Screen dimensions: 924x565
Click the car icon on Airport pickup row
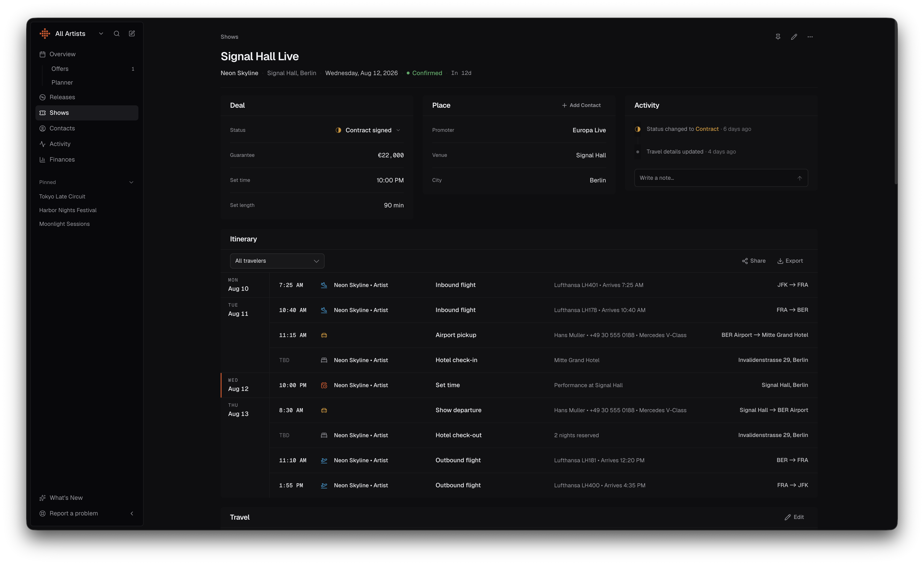tap(324, 336)
